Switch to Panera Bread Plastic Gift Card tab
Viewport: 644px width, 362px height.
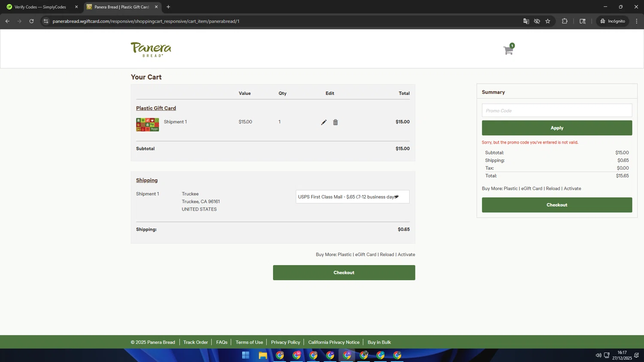point(122,7)
